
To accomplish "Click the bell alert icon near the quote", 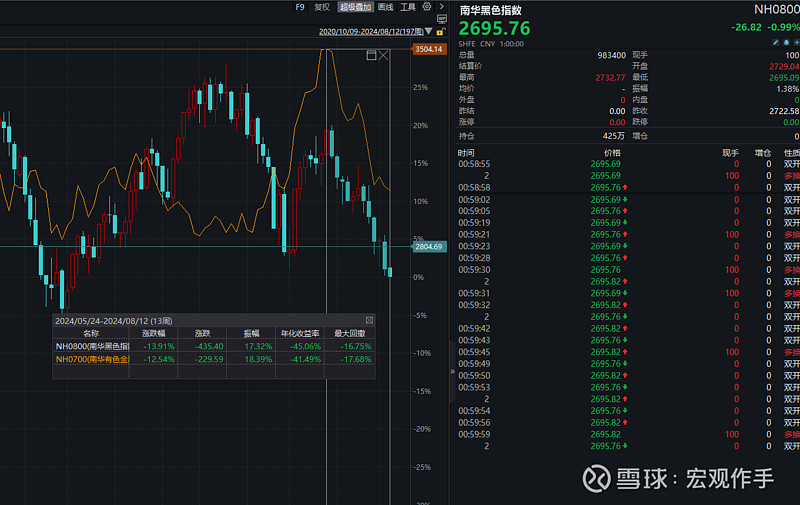I will coord(786,43).
